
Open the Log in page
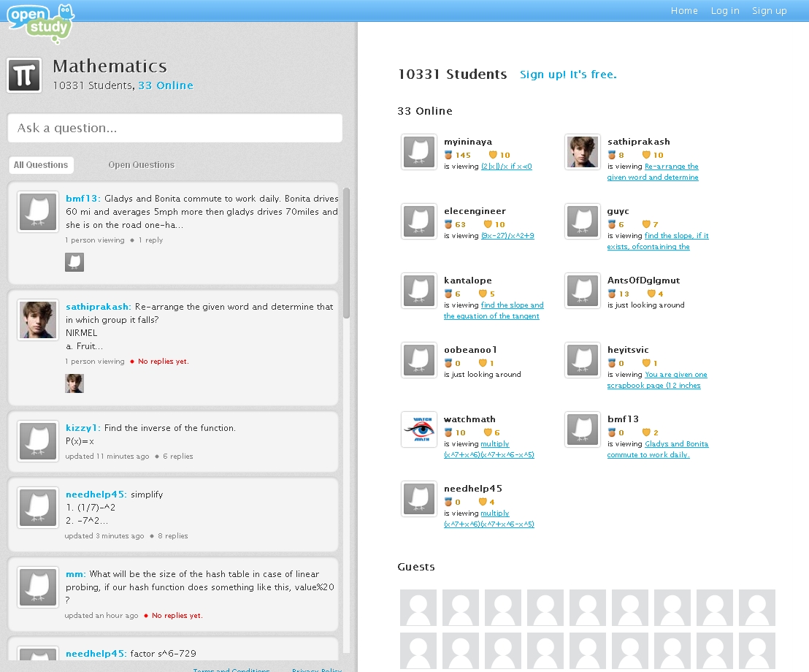point(725,11)
